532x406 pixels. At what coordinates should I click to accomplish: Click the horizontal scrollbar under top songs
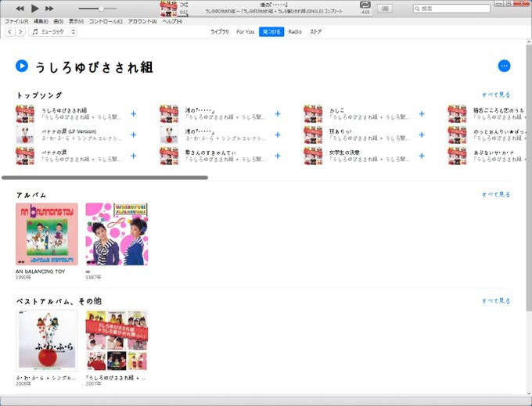[105, 178]
